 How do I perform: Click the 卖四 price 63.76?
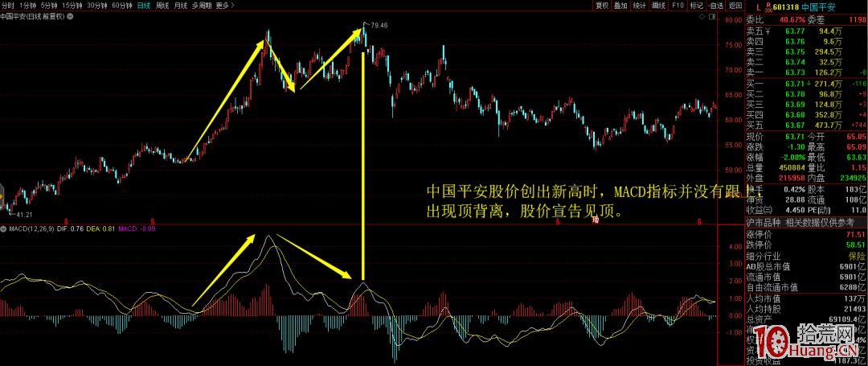click(x=794, y=41)
